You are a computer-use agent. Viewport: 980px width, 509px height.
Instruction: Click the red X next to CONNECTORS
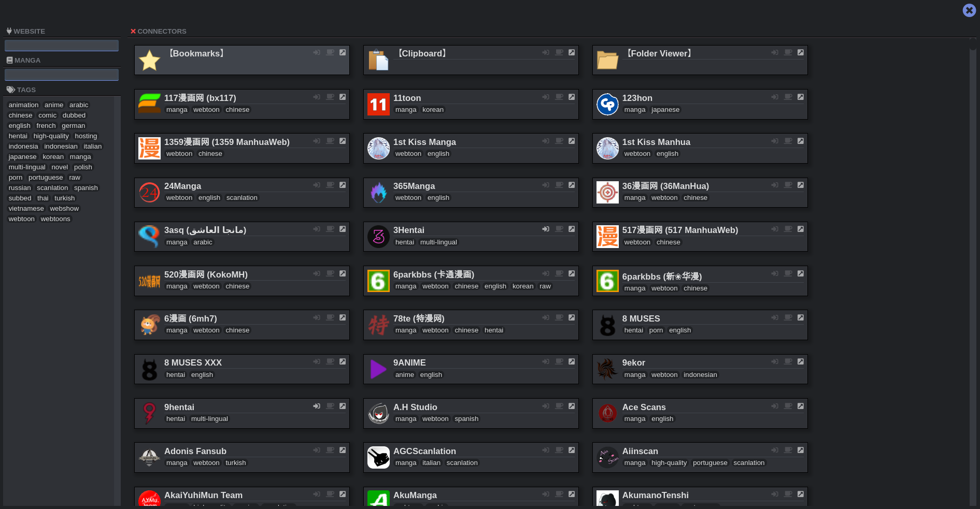point(133,31)
